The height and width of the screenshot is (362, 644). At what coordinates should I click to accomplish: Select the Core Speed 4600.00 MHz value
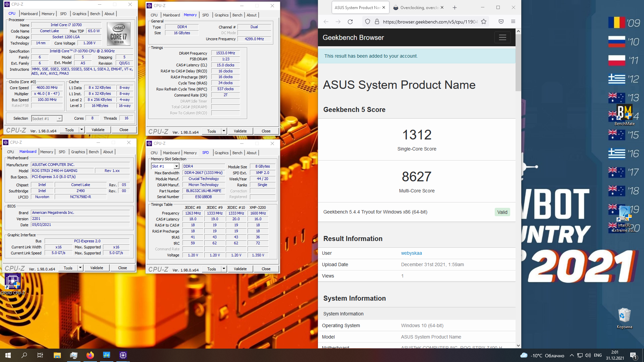click(47, 88)
